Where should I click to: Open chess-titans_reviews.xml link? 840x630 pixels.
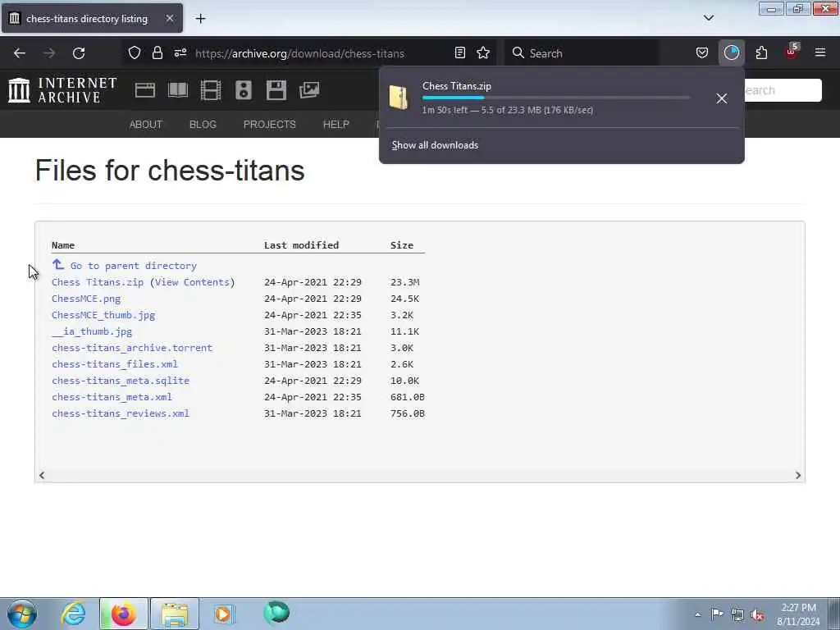coord(121,413)
